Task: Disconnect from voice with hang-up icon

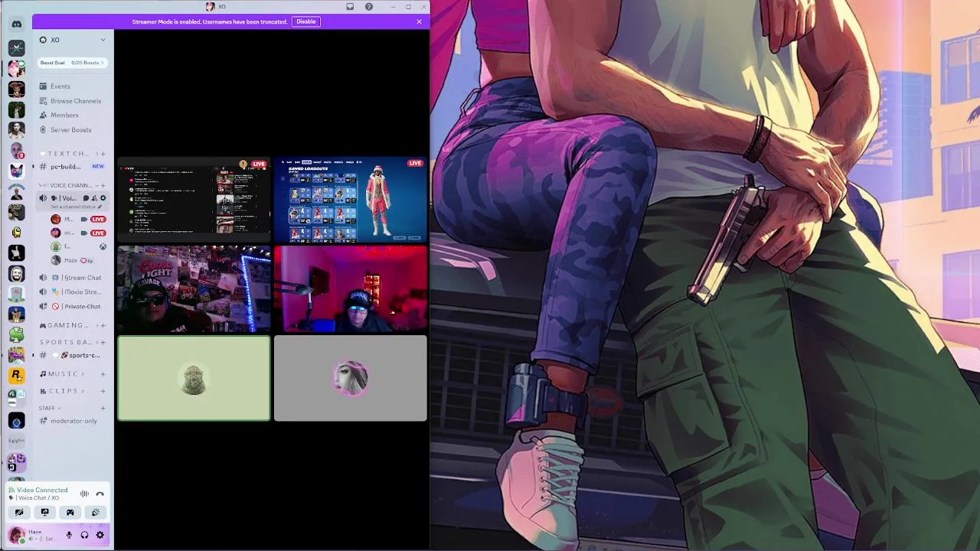Action: pos(100,494)
